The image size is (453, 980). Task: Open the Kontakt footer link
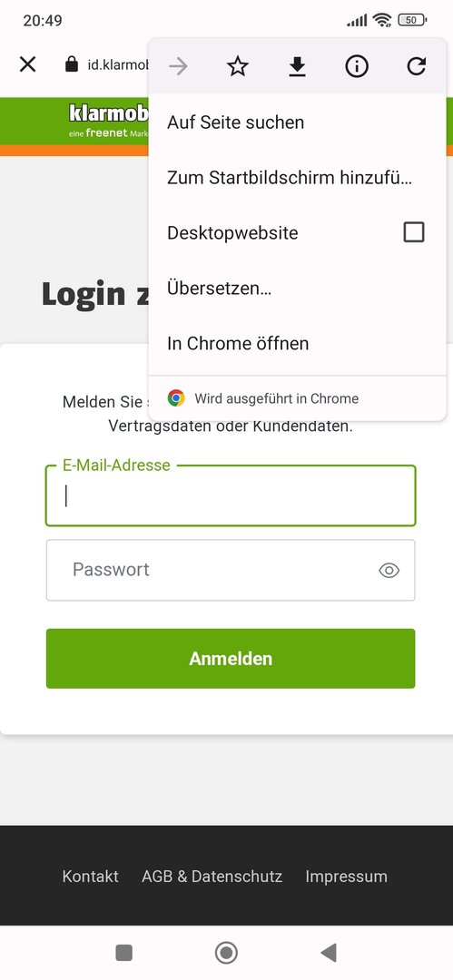coord(90,877)
